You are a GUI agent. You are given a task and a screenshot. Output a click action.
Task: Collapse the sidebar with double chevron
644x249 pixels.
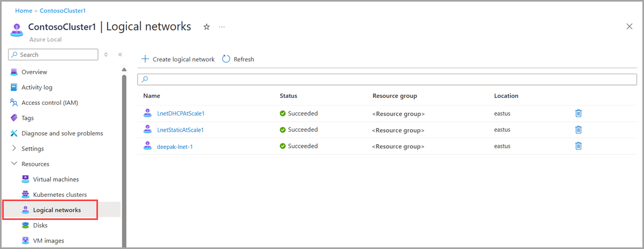(120, 54)
